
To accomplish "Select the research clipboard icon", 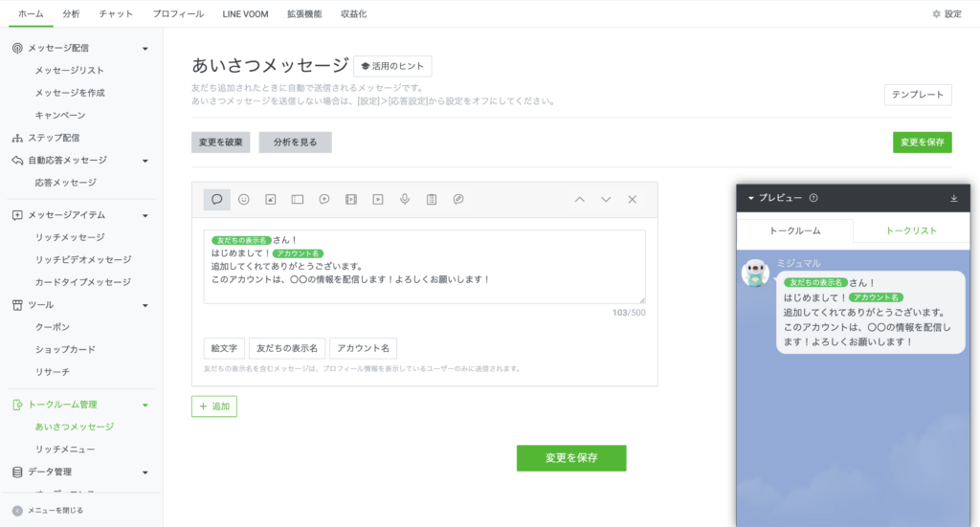I will pyautogui.click(x=432, y=199).
